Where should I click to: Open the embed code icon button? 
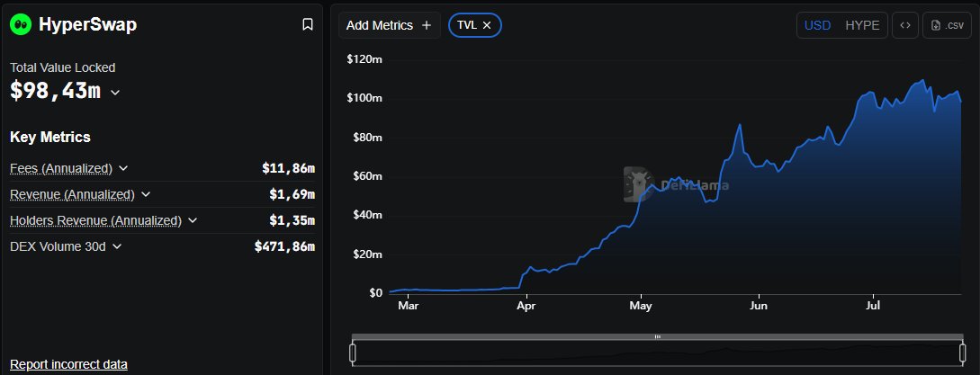[x=905, y=25]
